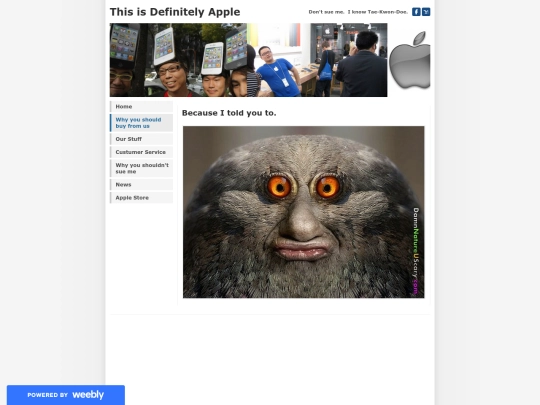Go to the Home page
This screenshot has width=540, height=405.
pyautogui.click(x=142, y=106)
